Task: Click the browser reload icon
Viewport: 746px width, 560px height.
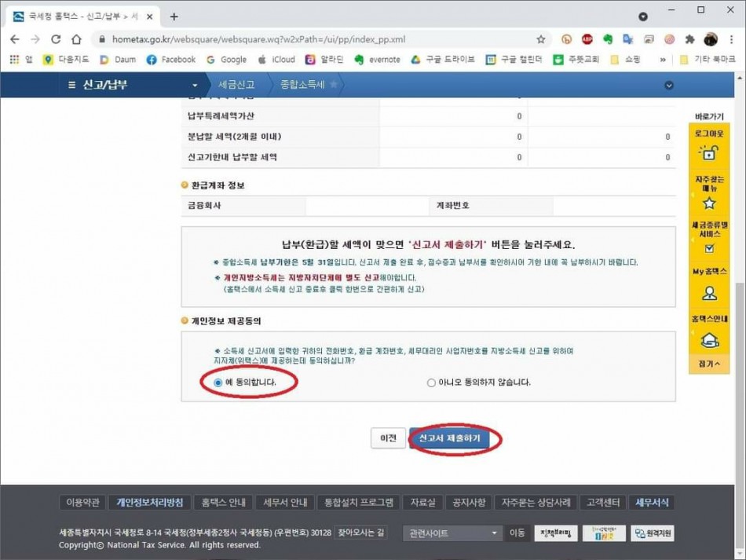Action: click(56, 39)
